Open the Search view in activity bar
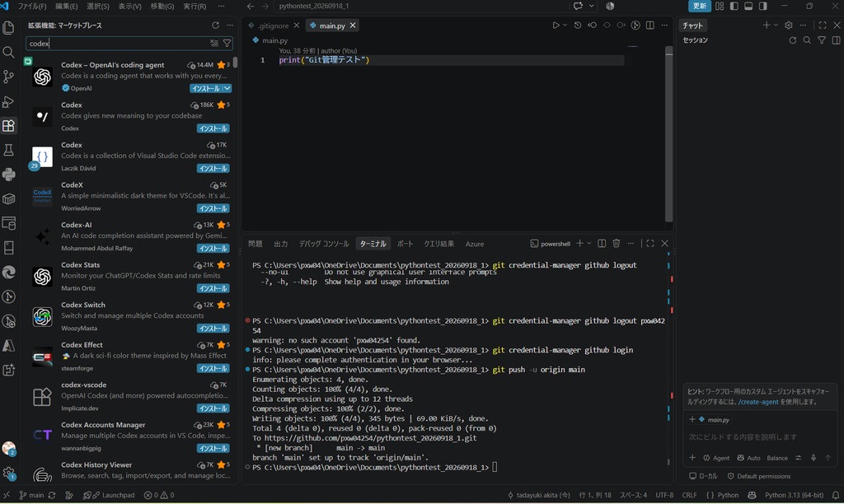The height and width of the screenshot is (504, 844). pyautogui.click(x=8, y=52)
